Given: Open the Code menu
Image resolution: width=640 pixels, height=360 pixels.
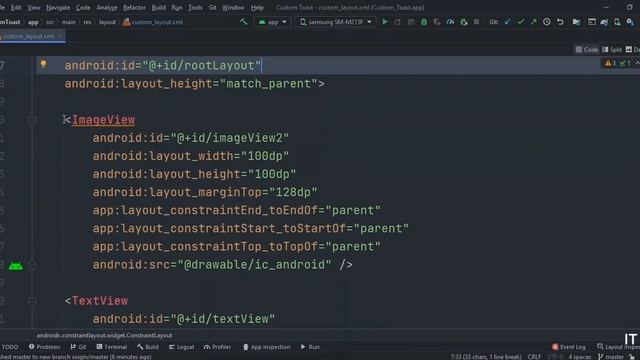Looking at the screenshot, I should coord(83,7).
